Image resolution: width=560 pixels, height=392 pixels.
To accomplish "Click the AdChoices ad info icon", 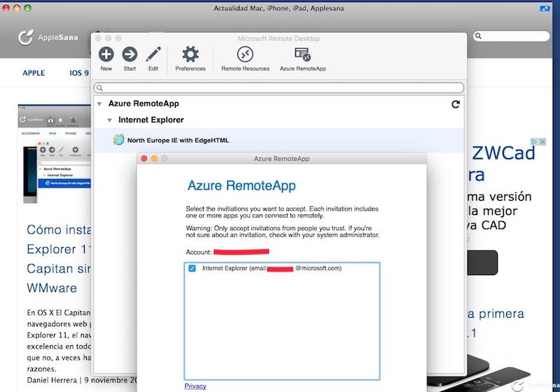I will coord(534,141).
